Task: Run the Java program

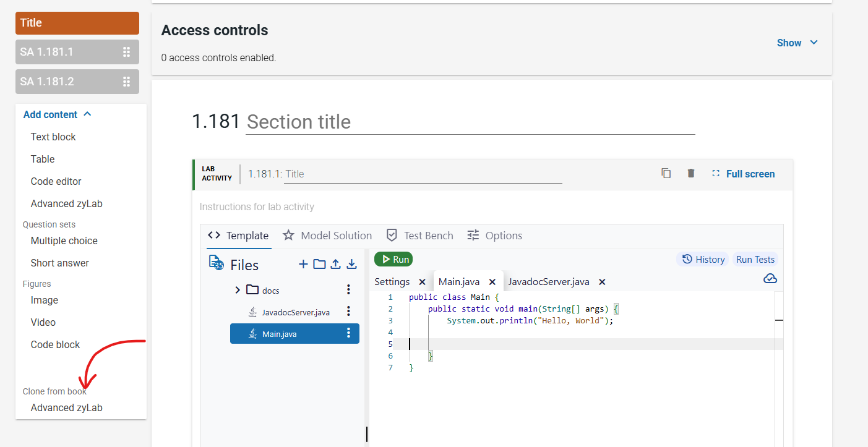Action: [x=393, y=259]
